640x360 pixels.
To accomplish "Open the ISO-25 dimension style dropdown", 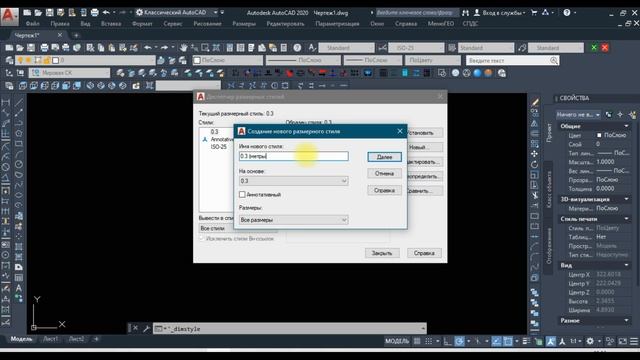I will click(x=416, y=48).
